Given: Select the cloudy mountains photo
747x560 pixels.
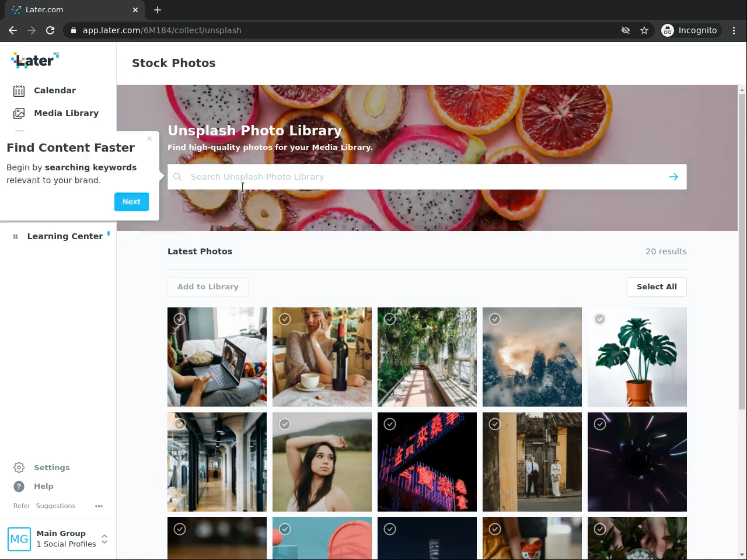Looking at the screenshot, I should [x=495, y=319].
